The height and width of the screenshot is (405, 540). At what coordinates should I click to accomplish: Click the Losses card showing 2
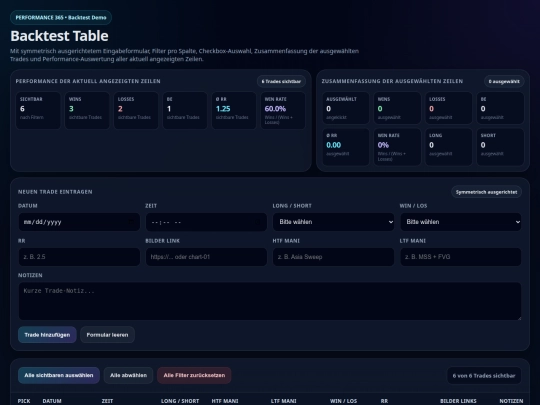click(x=136, y=111)
